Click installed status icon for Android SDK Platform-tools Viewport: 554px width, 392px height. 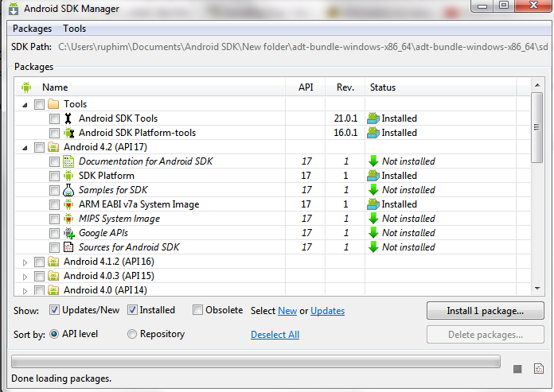[373, 133]
